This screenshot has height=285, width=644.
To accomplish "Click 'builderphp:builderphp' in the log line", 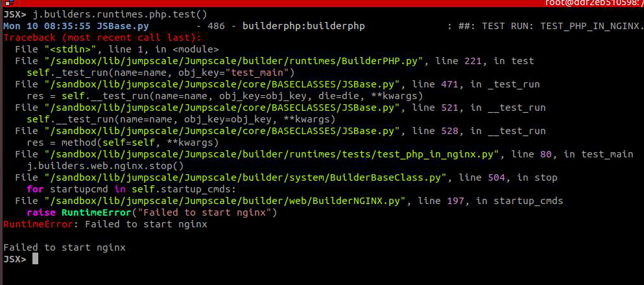I will (304, 27).
